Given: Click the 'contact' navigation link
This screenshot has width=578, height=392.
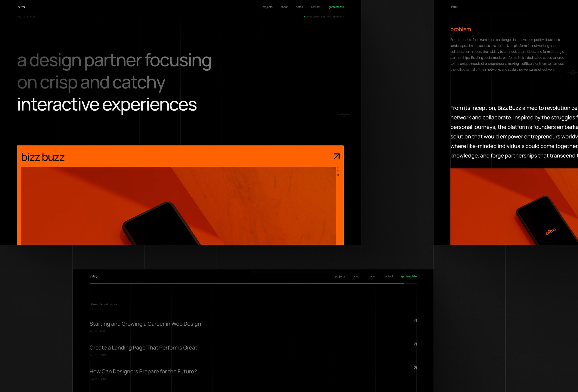Looking at the screenshot, I should coord(316,7).
